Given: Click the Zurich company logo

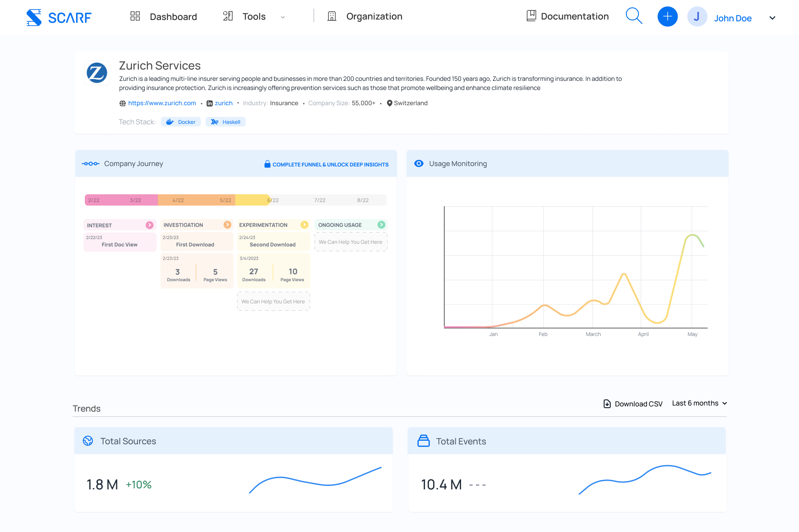Looking at the screenshot, I should [x=97, y=73].
